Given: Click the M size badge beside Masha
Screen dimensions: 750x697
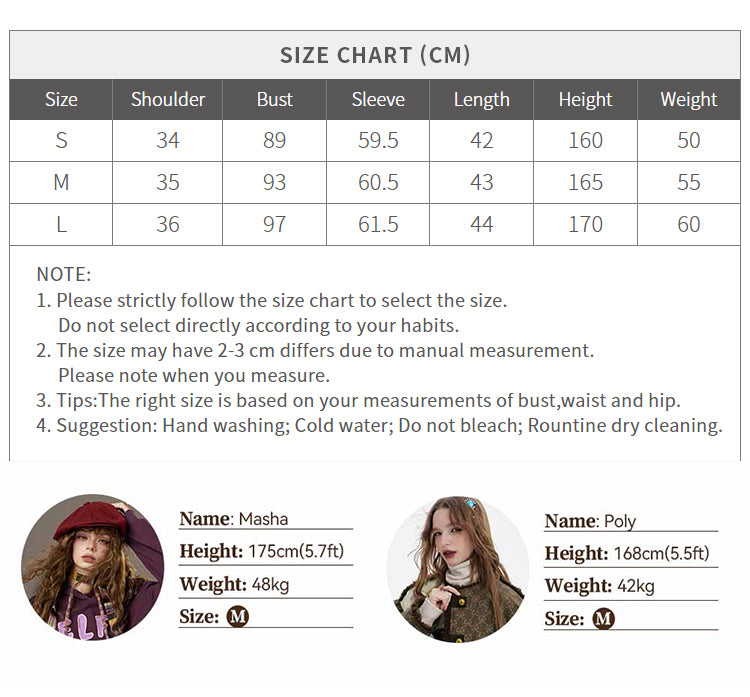Looking at the screenshot, I should coord(237,617).
